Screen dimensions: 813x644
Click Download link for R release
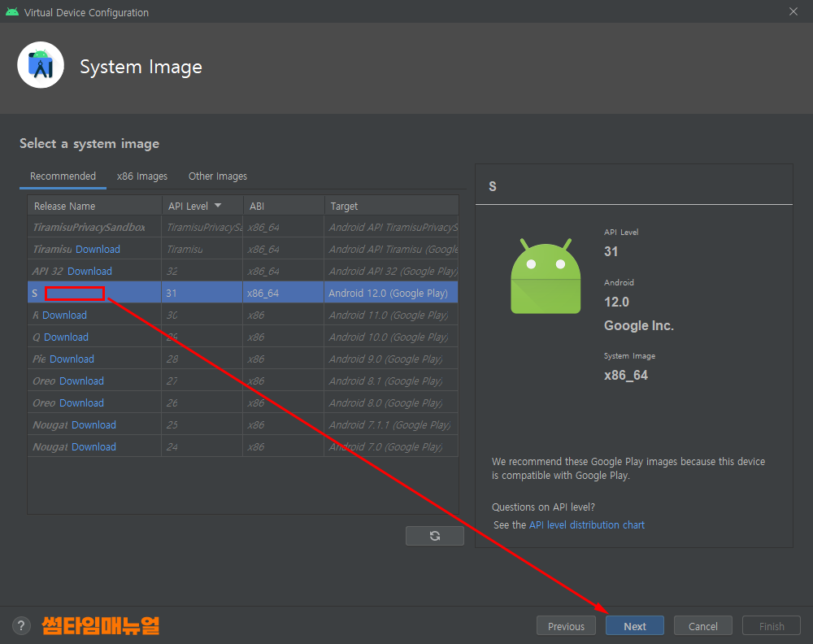[x=64, y=315]
